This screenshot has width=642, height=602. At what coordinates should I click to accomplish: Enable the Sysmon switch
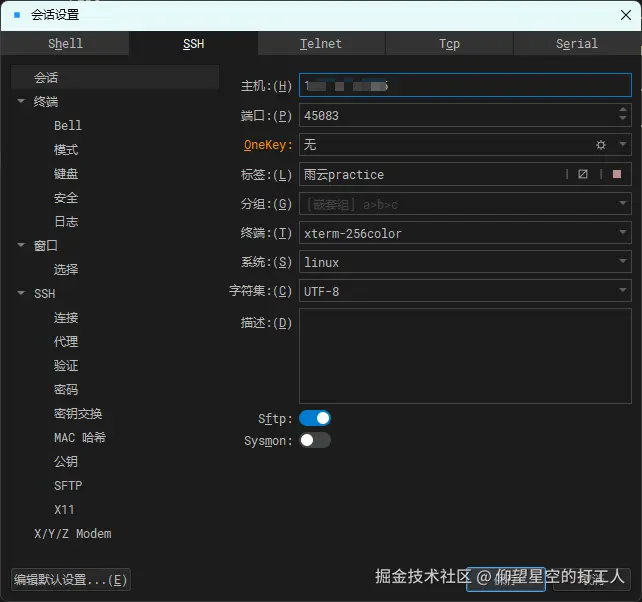(x=315, y=440)
